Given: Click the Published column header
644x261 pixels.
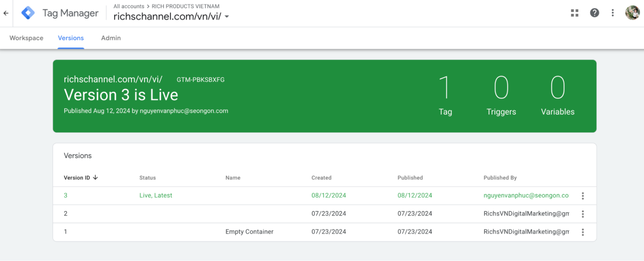Looking at the screenshot, I should [x=410, y=178].
